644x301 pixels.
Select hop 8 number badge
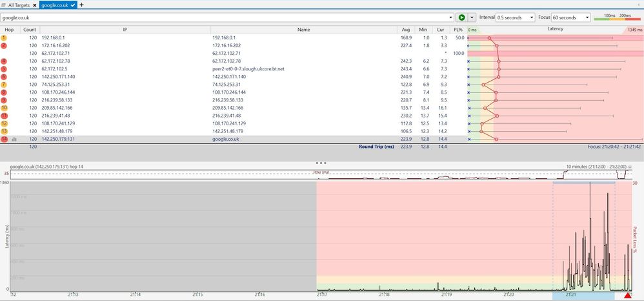(4, 92)
